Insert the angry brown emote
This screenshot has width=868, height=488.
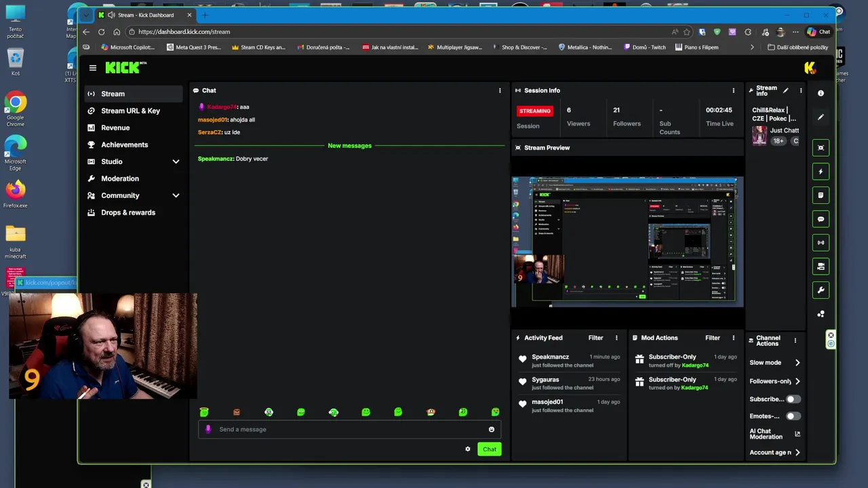click(x=237, y=412)
